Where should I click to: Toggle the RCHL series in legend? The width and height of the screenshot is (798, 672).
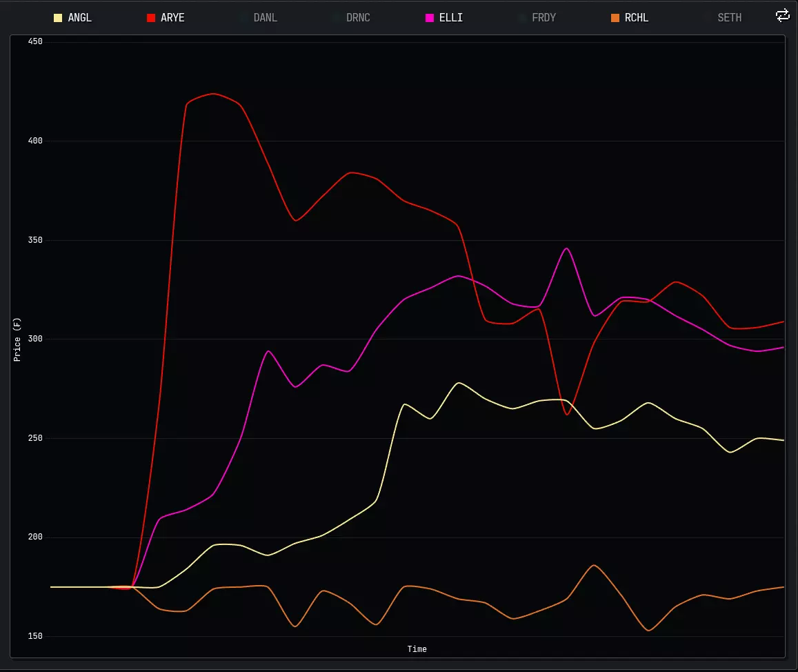[630, 18]
